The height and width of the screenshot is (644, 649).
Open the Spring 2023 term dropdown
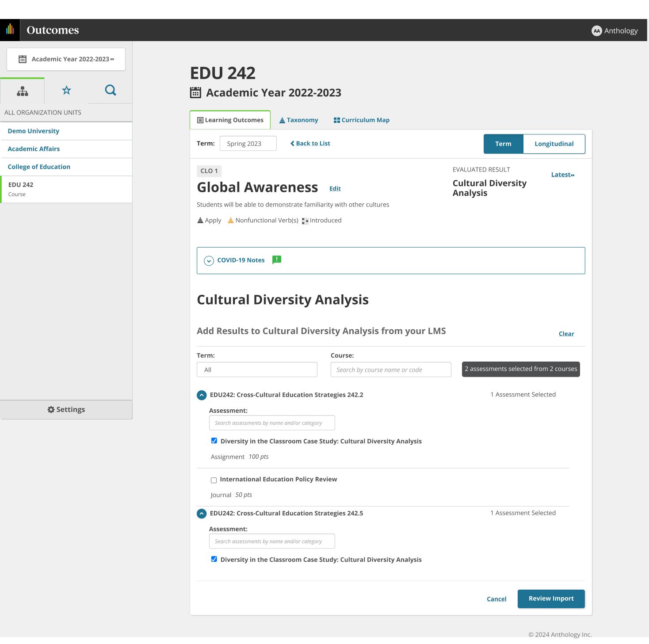pyautogui.click(x=248, y=144)
